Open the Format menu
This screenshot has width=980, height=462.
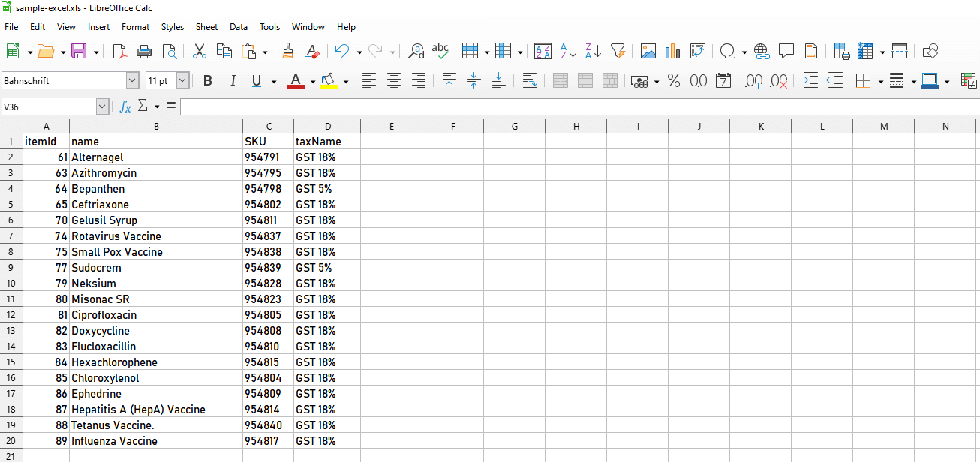point(135,27)
